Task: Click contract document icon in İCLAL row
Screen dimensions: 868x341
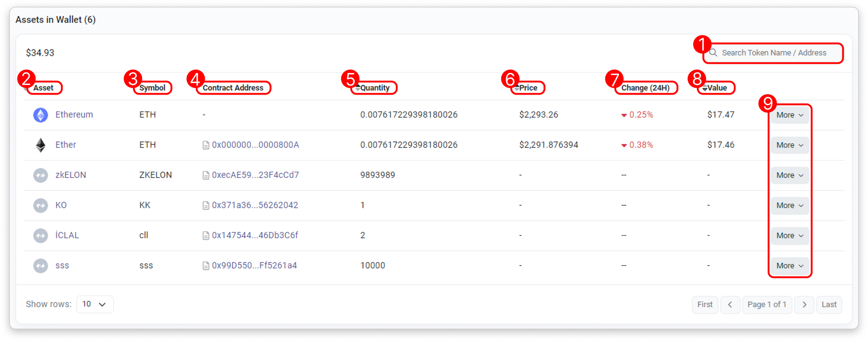Action: [206, 236]
